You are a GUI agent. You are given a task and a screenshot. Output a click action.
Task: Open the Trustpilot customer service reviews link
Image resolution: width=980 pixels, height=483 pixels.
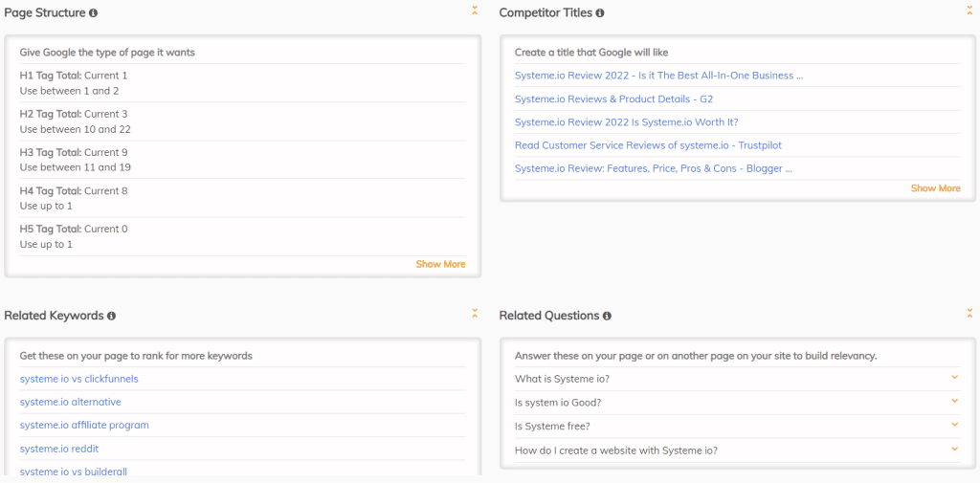[648, 145]
